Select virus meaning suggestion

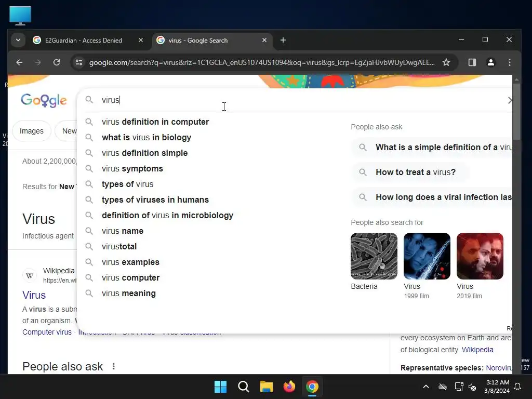pos(129,294)
